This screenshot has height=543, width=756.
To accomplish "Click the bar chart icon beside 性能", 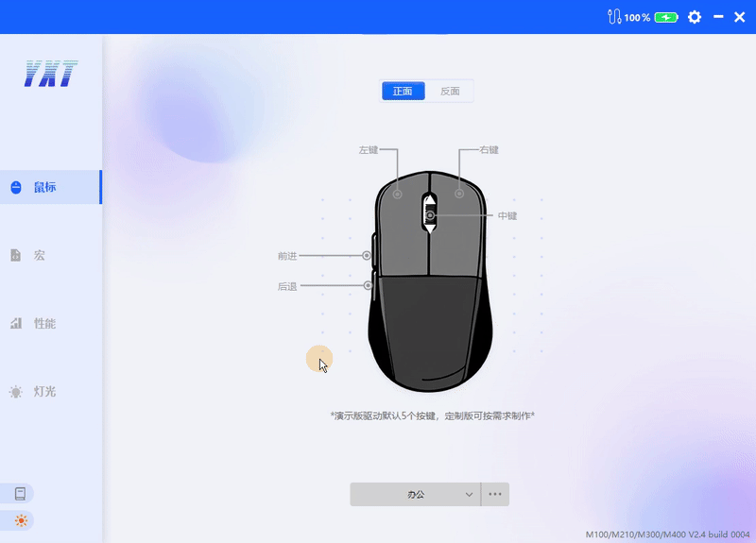I will tap(16, 323).
